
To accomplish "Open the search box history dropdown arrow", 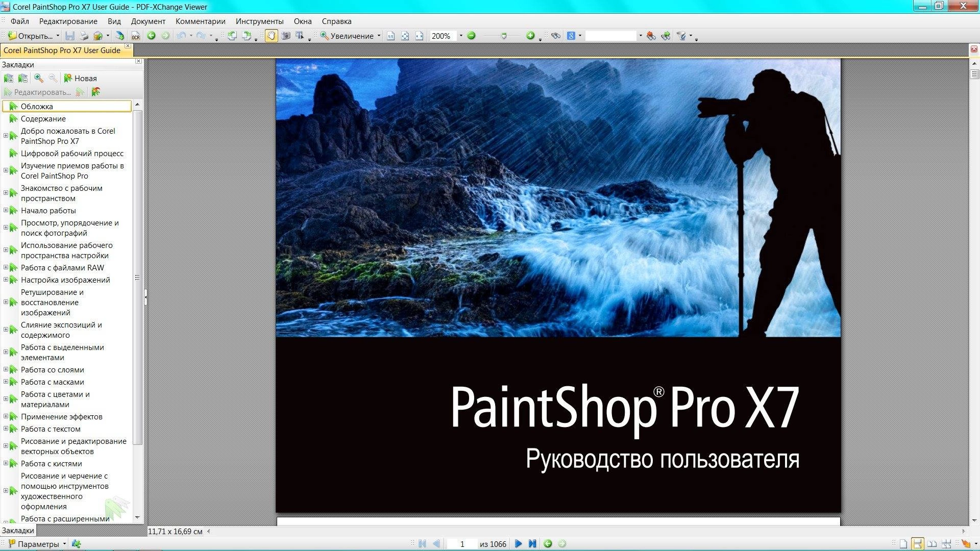I will [641, 36].
